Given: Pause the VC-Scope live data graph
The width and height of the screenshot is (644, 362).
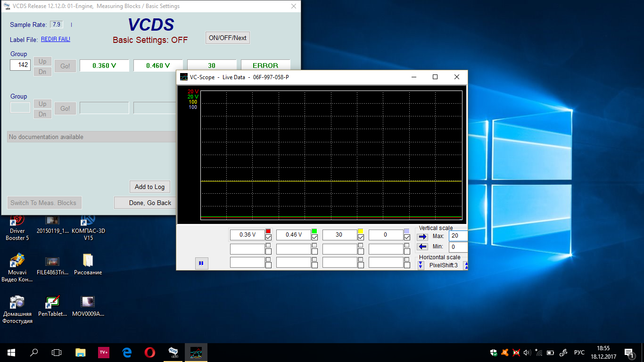Looking at the screenshot, I should (201, 263).
